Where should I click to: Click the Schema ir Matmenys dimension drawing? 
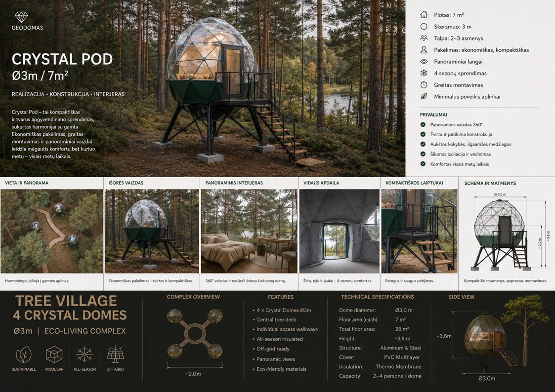tap(506, 232)
